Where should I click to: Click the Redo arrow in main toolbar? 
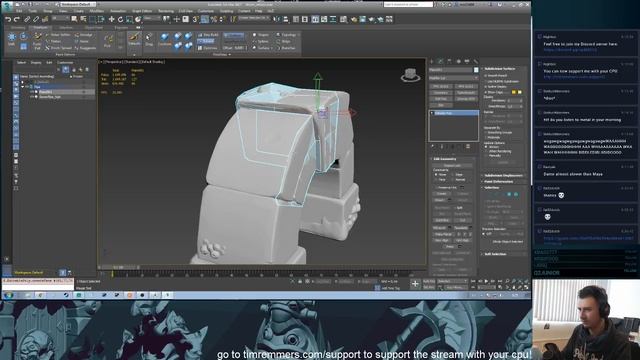pyautogui.click(x=16, y=19)
